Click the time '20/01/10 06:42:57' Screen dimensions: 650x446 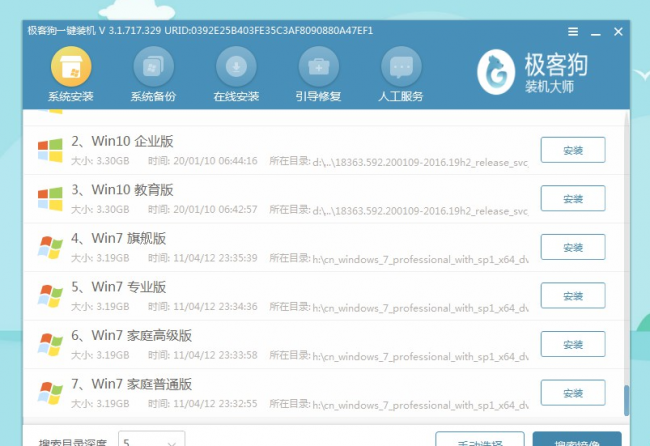(x=215, y=209)
